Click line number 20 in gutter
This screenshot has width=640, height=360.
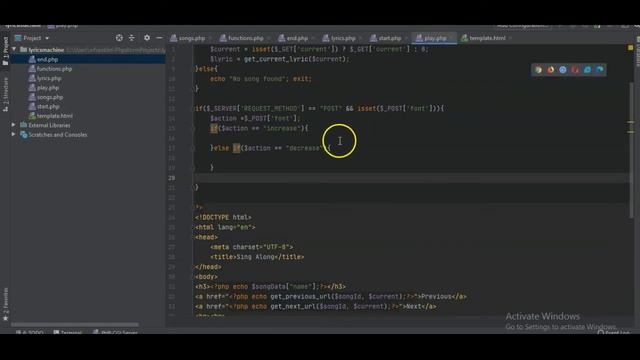pos(172,178)
